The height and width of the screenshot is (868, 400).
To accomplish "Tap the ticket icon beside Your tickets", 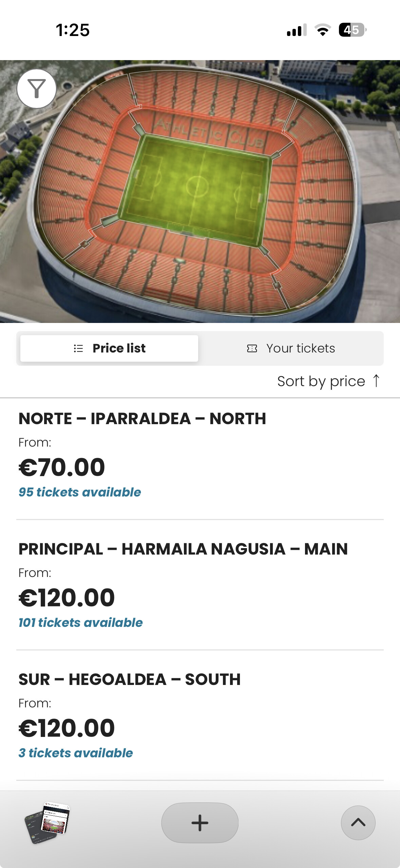I will (252, 348).
